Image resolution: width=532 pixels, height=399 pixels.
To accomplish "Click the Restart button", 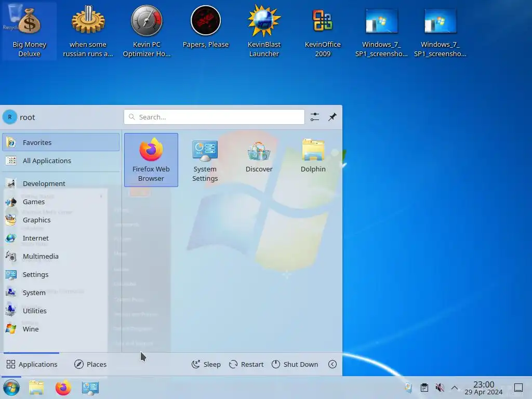I will click(246, 364).
